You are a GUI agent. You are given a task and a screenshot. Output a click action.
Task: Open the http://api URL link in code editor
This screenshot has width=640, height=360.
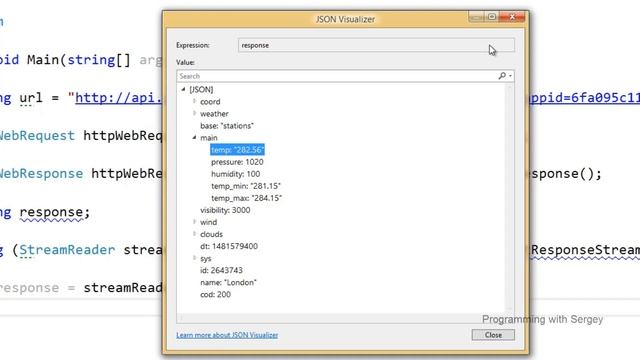point(118,98)
